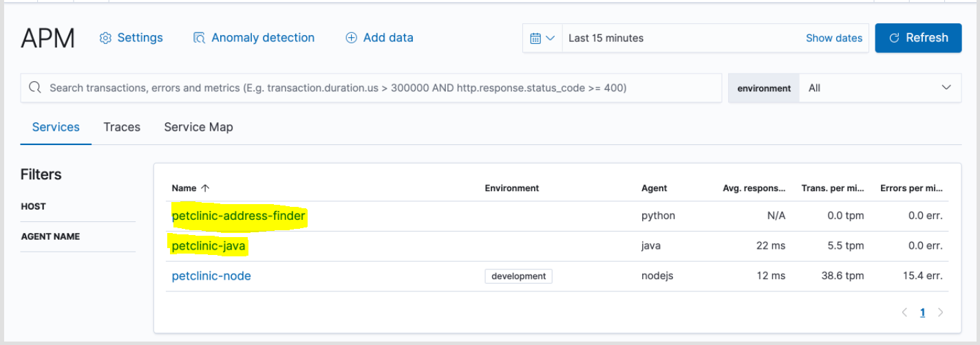The width and height of the screenshot is (980, 345).
Task: Click the Settings gear icon
Action: [x=105, y=38]
